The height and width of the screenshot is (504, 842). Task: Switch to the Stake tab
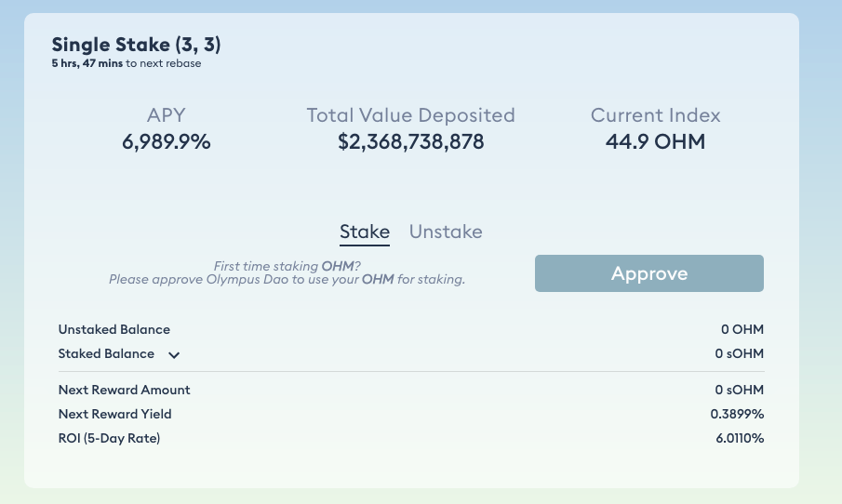click(365, 232)
